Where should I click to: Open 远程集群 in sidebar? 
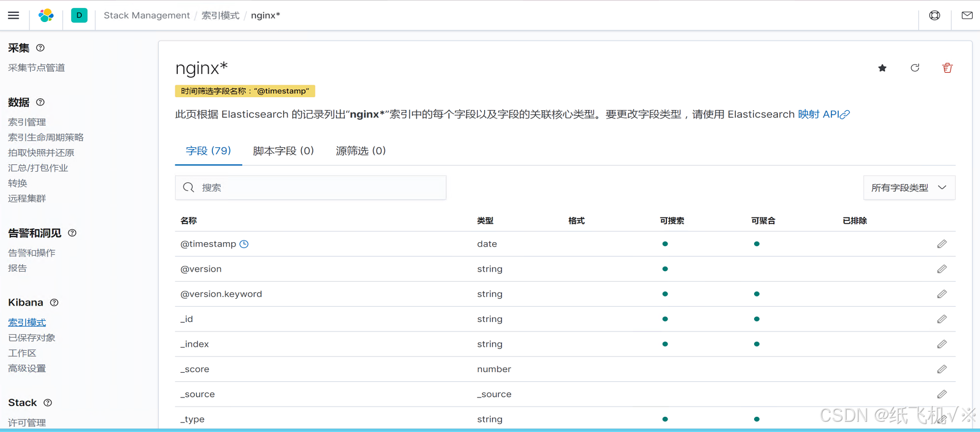[27, 198]
